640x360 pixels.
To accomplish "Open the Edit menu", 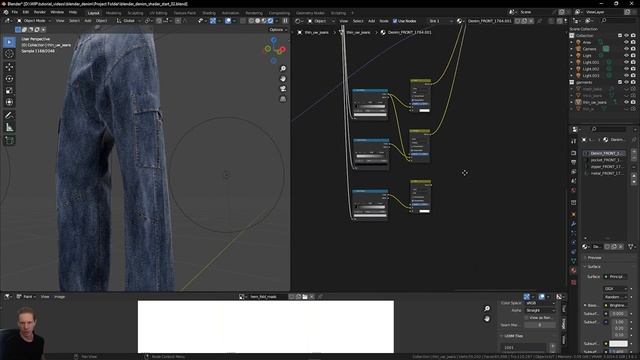I will 26,12.
